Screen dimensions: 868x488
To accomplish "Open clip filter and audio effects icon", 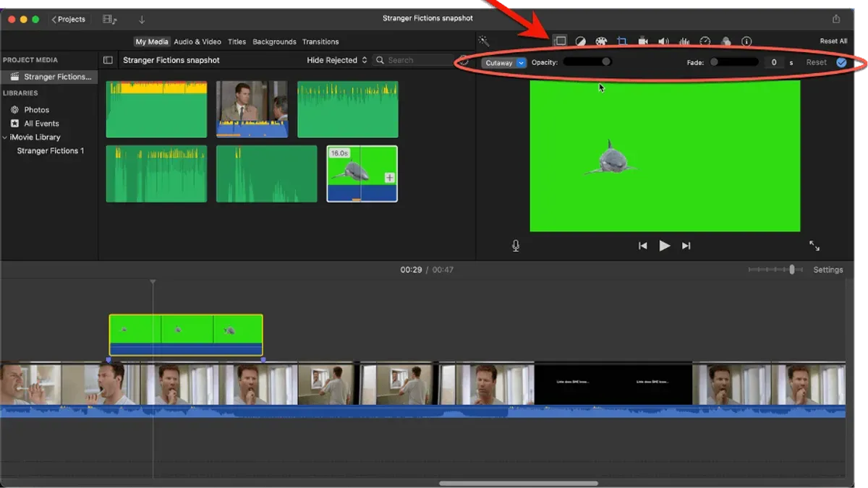I will coord(726,42).
